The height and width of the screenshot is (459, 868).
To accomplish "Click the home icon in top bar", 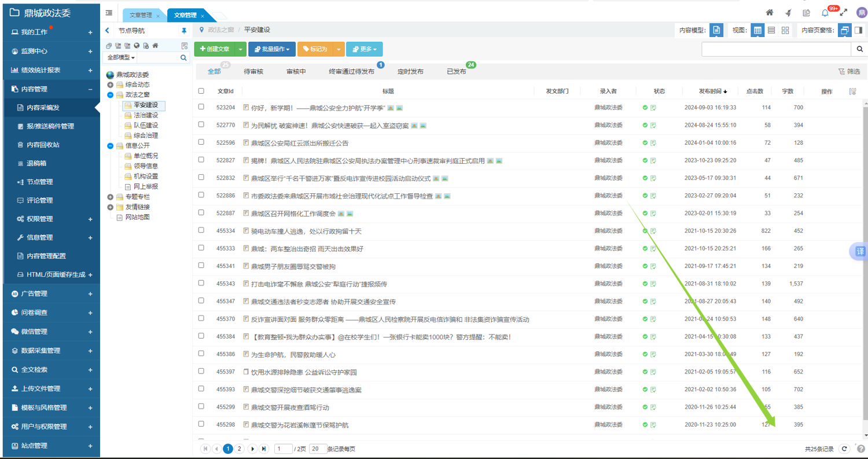I will tap(769, 13).
